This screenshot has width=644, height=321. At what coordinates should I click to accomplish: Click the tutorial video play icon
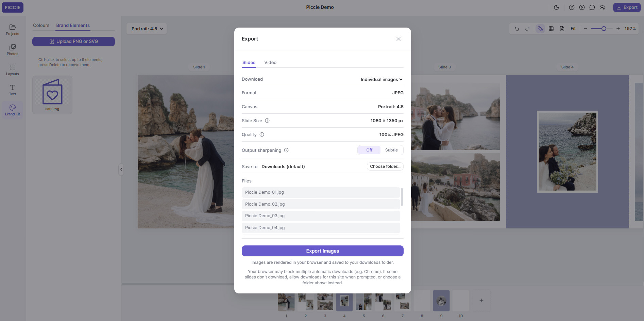pyautogui.click(x=582, y=7)
